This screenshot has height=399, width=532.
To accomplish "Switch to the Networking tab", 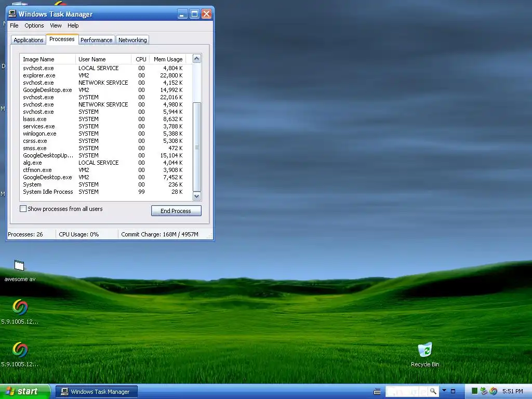I will [x=132, y=40].
